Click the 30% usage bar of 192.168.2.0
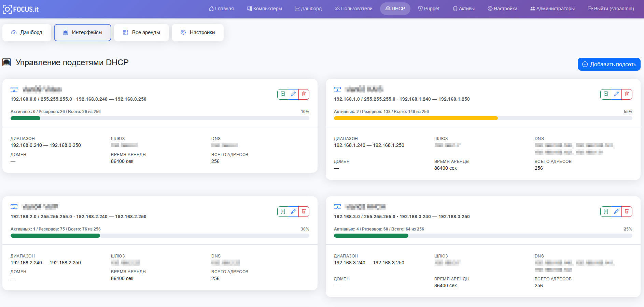The height and width of the screenshot is (307, 644). 160,236
